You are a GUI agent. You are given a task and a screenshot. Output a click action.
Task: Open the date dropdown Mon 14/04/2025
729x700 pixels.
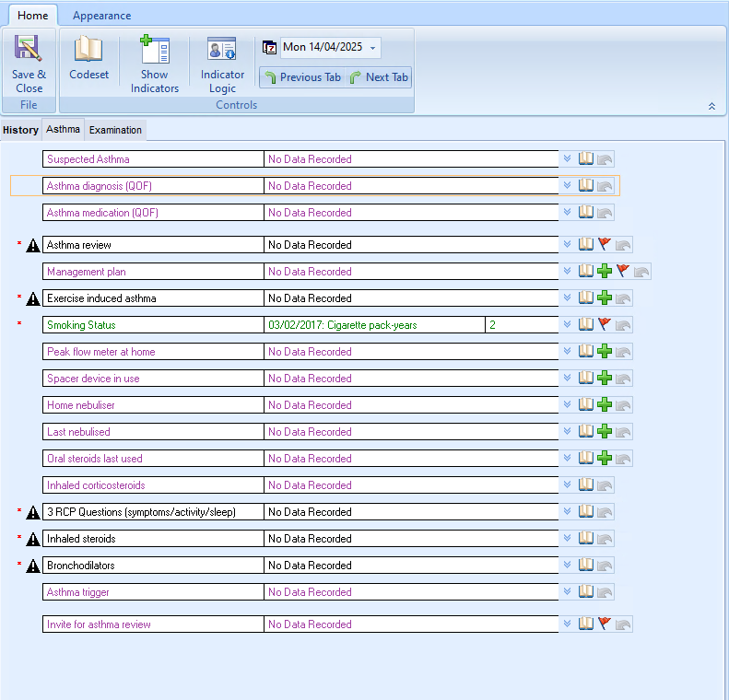coord(373,48)
